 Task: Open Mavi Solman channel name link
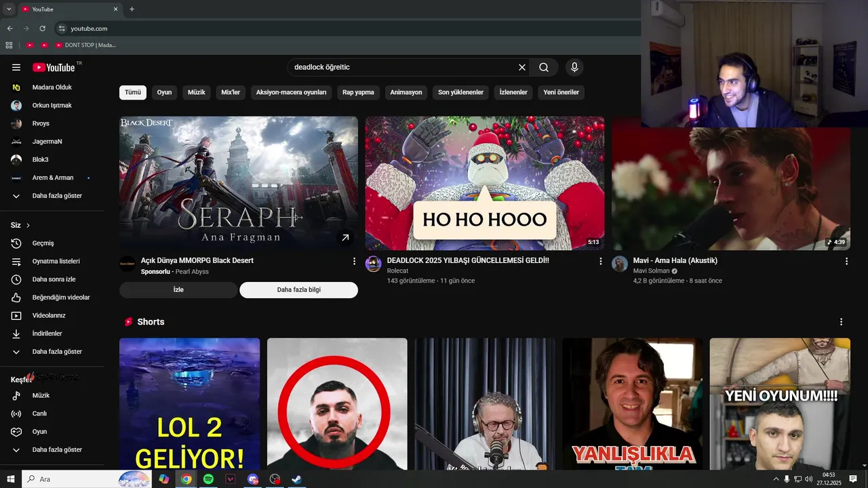click(651, 270)
